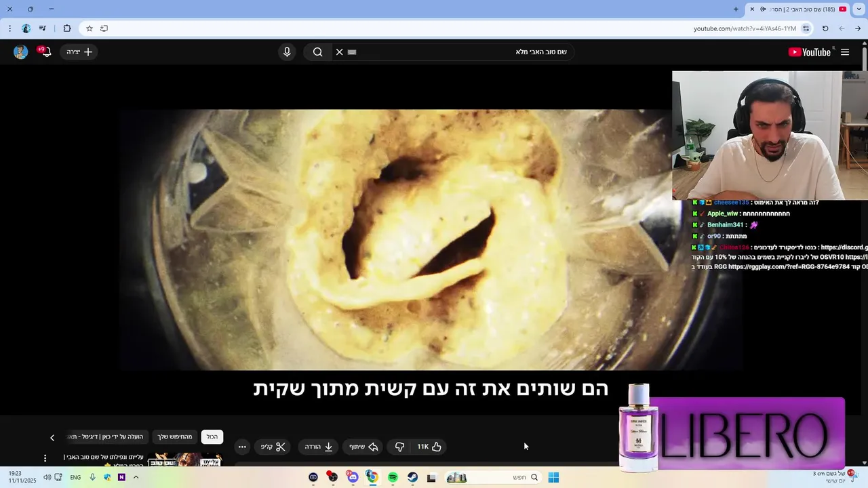Click the address bar URL youtube.com/watch

[x=745, y=28]
